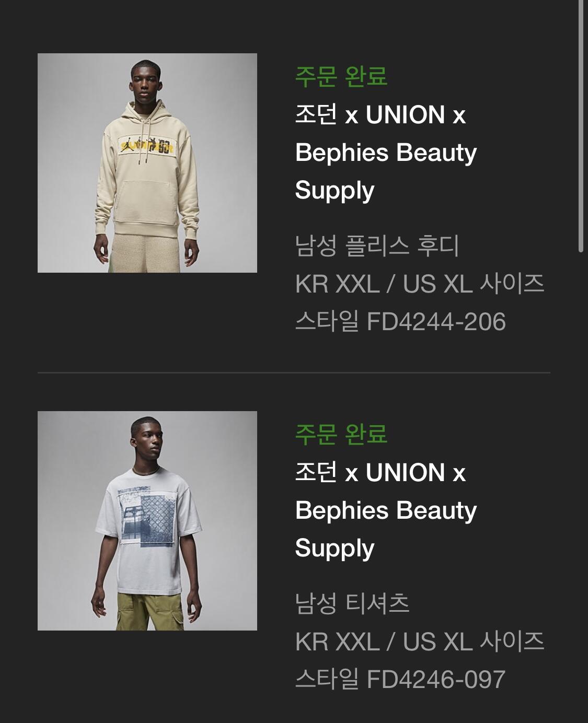Click the vertical scrollbar handle
This screenshot has width=588, height=723.
click(581, 126)
